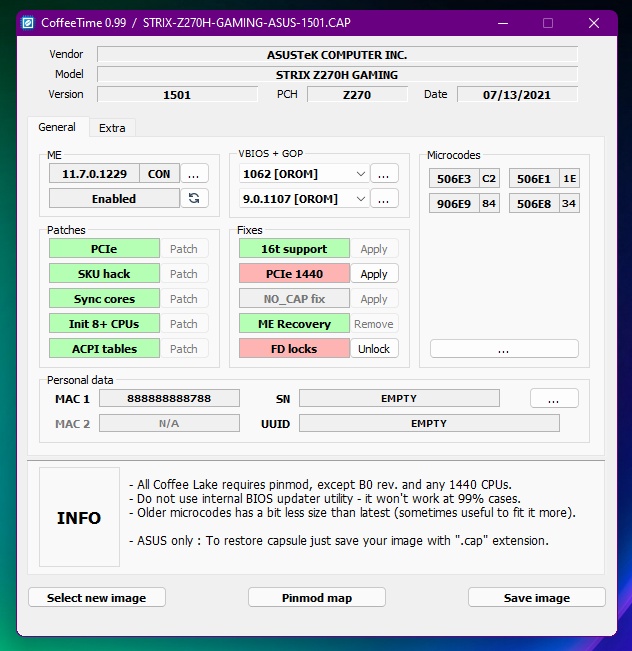The image size is (632, 651).
Task: Click microcode revision 1E
Action: pos(569,179)
